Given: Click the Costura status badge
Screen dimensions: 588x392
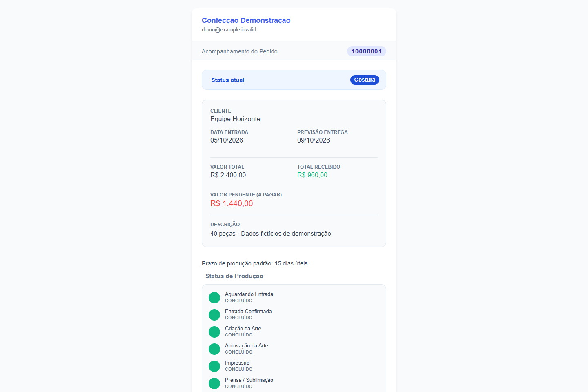Looking at the screenshot, I should click(x=365, y=80).
